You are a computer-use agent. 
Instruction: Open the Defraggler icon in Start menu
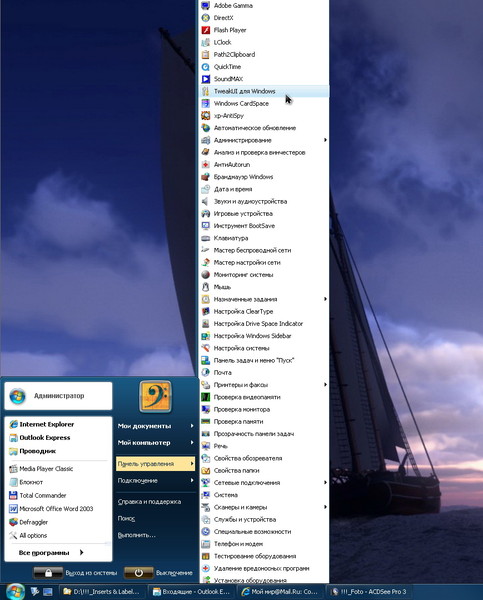coord(13,522)
